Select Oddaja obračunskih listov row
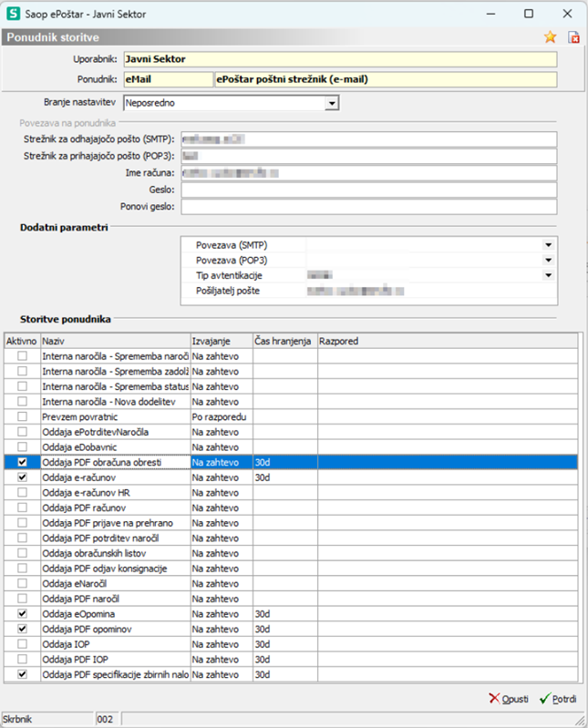Image resolution: width=588 pixels, height=728 pixels. [x=291, y=553]
